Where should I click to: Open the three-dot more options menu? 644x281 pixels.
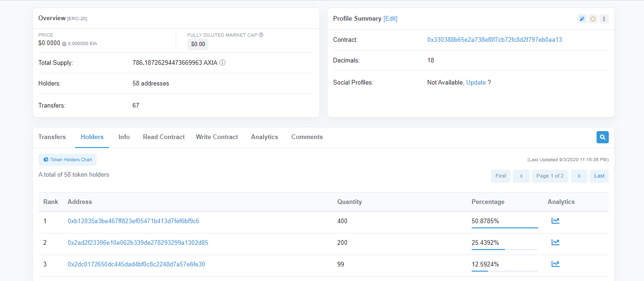coord(604,19)
